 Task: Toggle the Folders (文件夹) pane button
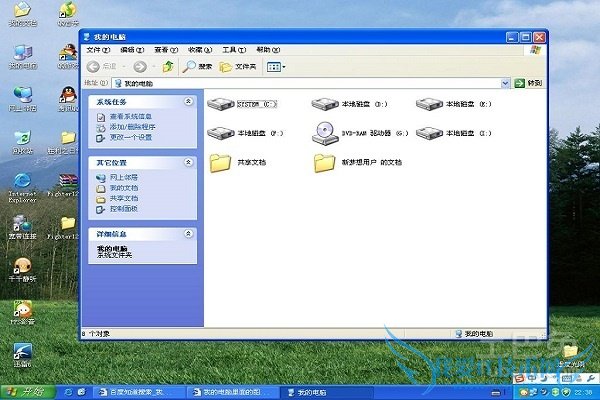tap(237, 67)
